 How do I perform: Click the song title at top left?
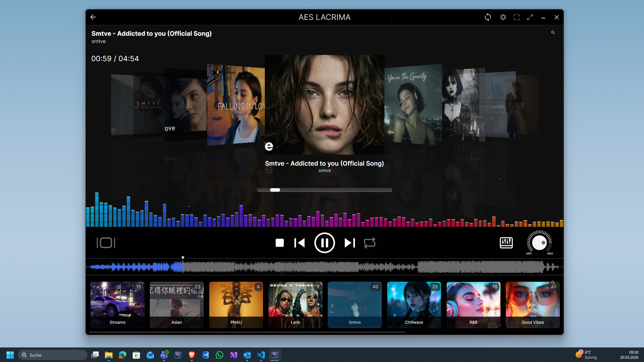pos(152,33)
